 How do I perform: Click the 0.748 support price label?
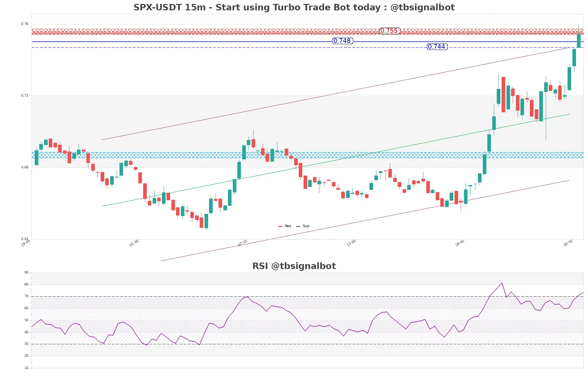(343, 41)
